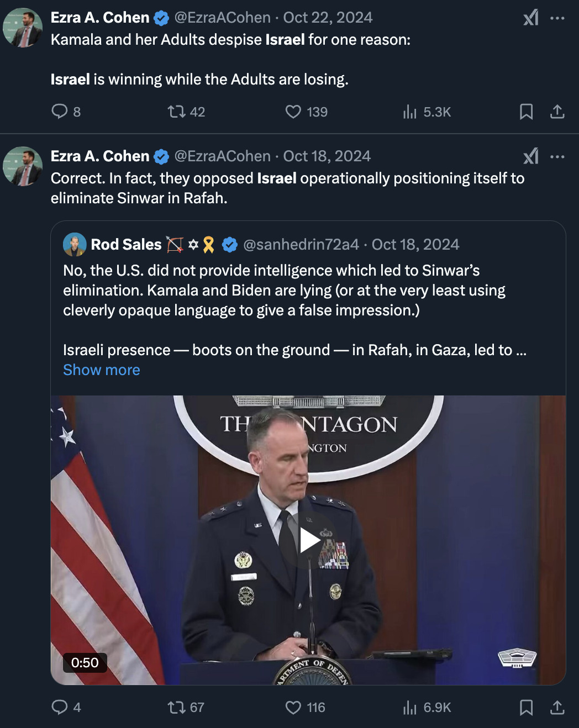Open more options on Oct 22 tweet
Image resolution: width=579 pixels, height=728 pixels.
[557, 18]
